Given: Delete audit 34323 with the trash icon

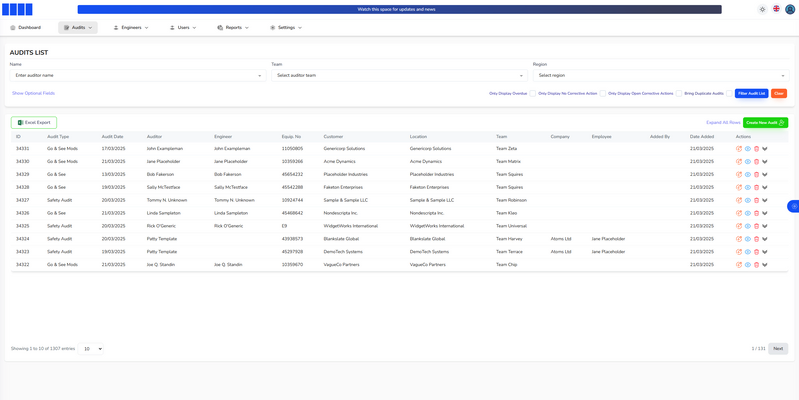Looking at the screenshot, I should pos(756,252).
